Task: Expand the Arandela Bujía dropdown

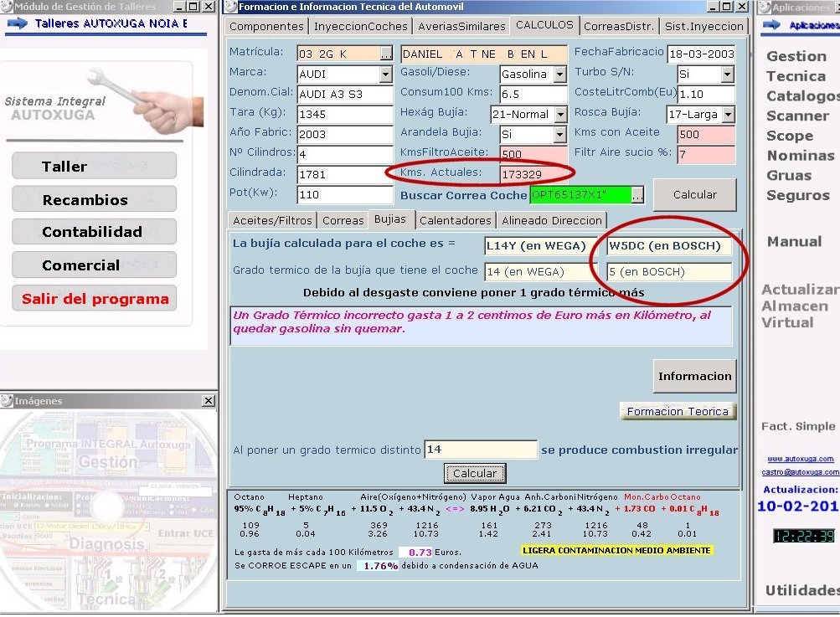Action: click(559, 134)
